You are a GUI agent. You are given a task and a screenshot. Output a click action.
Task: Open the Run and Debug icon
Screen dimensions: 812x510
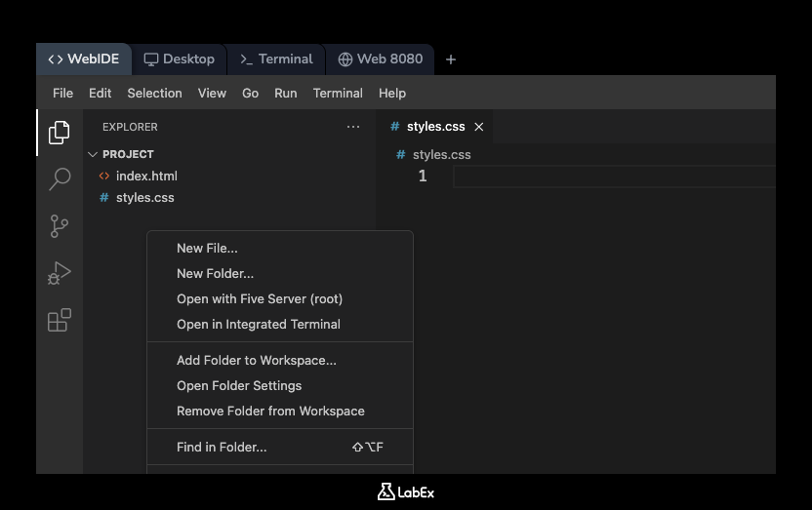60,273
